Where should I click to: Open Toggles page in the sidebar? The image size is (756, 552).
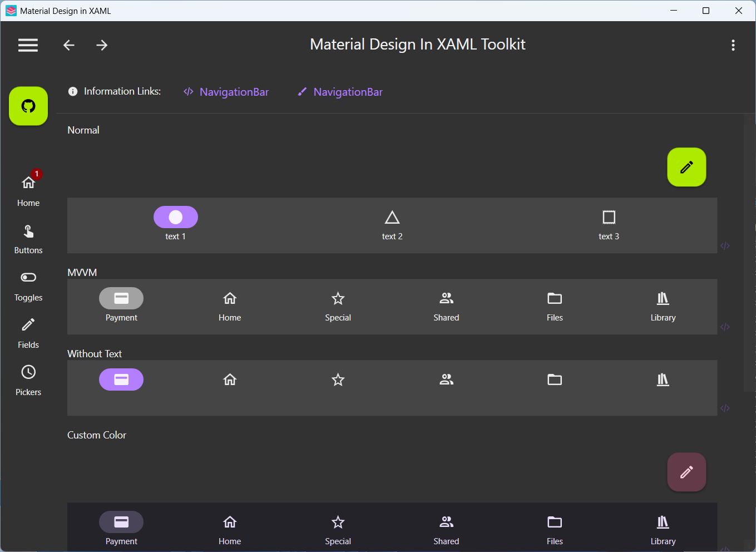tap(28, 287)
